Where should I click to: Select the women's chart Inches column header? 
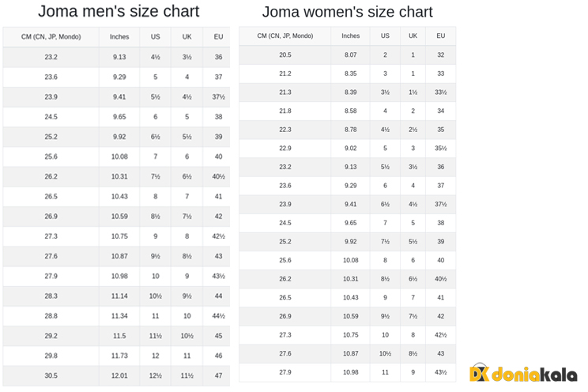(350, 36)
